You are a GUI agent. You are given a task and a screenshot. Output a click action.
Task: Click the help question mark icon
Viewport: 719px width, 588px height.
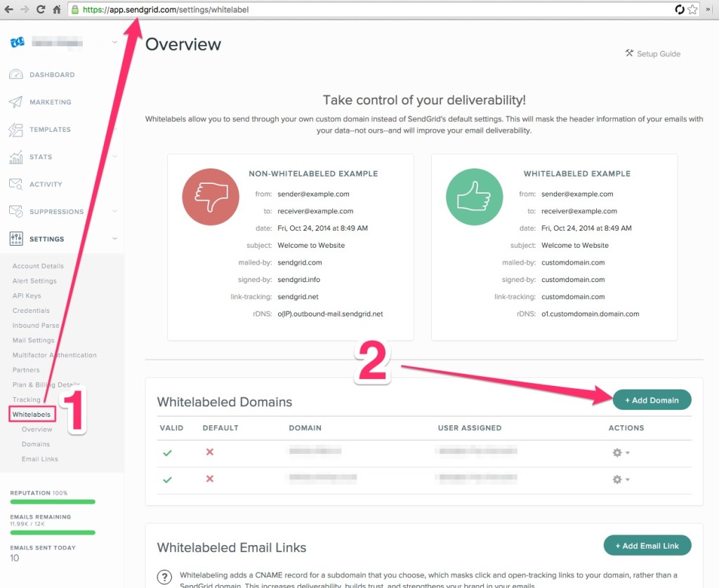click(164, 577)
